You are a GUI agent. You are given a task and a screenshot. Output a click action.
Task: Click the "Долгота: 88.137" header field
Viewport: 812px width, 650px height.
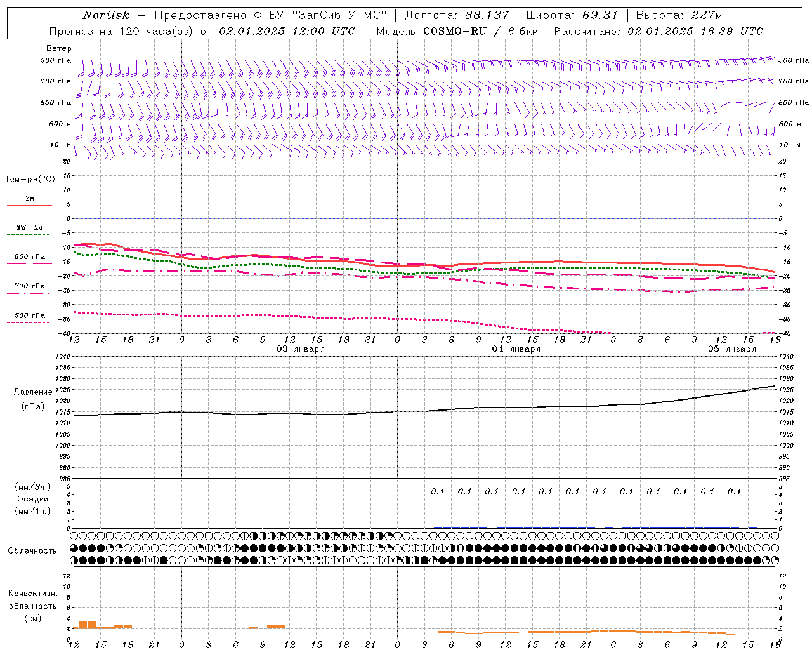457,15
